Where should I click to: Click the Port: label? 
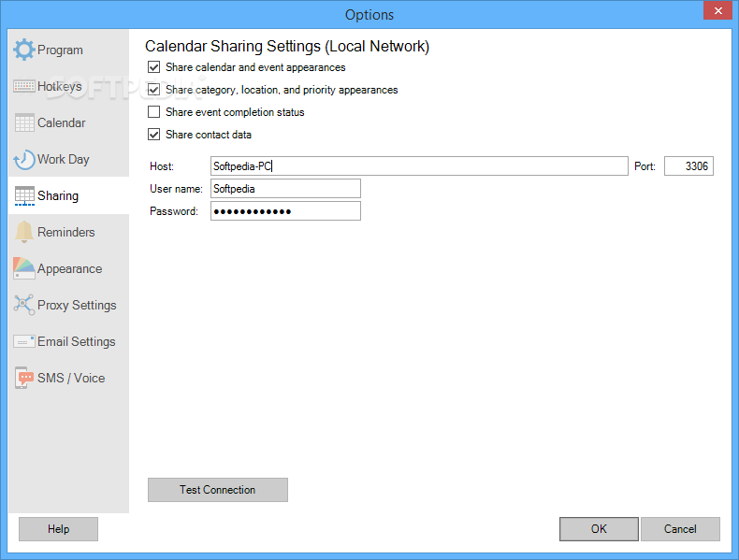point(645,166)
